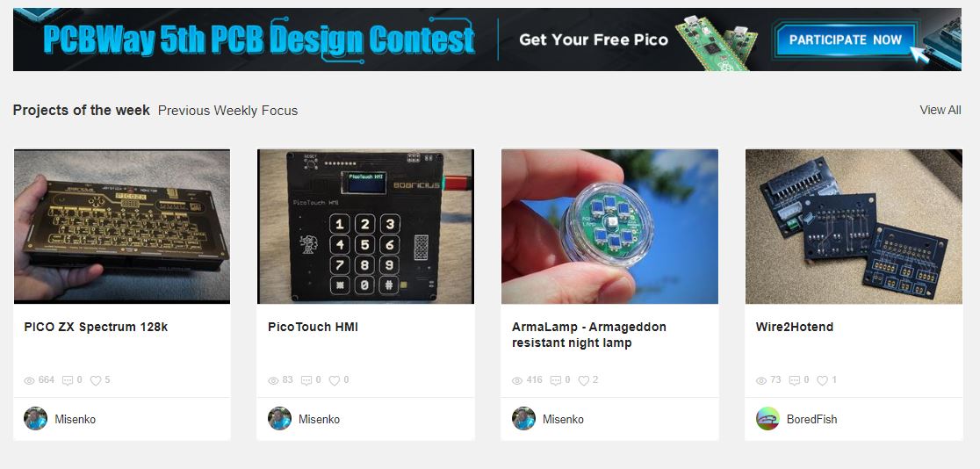This screenshot has height=469, width=980.
Task: Open Wire2Hotend PCB thumbnail image
Action: click(854, 227)
